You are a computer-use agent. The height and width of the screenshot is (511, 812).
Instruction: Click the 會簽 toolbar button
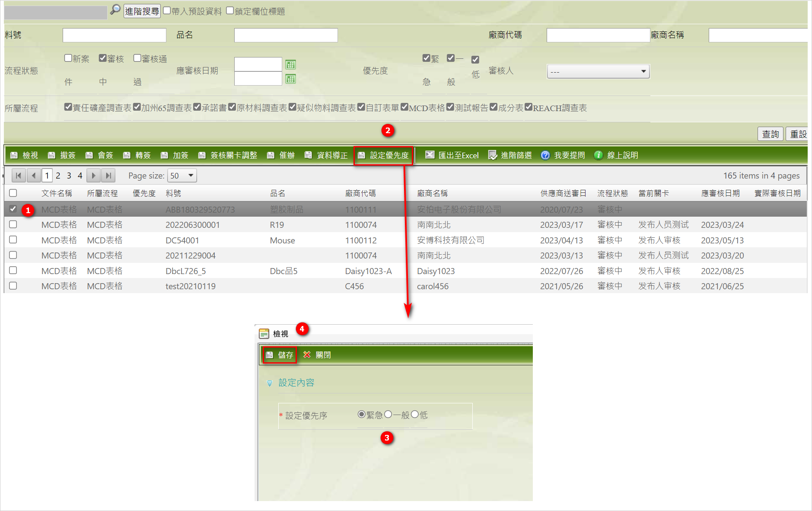[99, 155]
